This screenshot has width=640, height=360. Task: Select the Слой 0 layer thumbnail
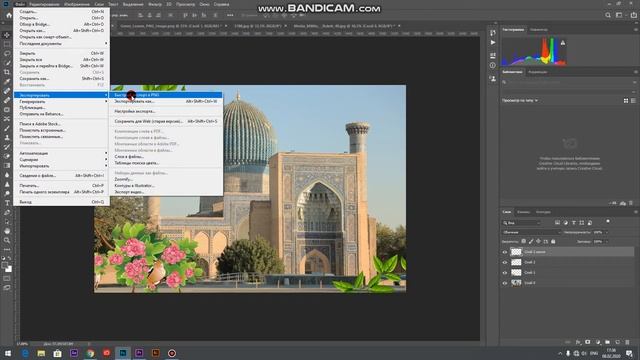point(516,282)
